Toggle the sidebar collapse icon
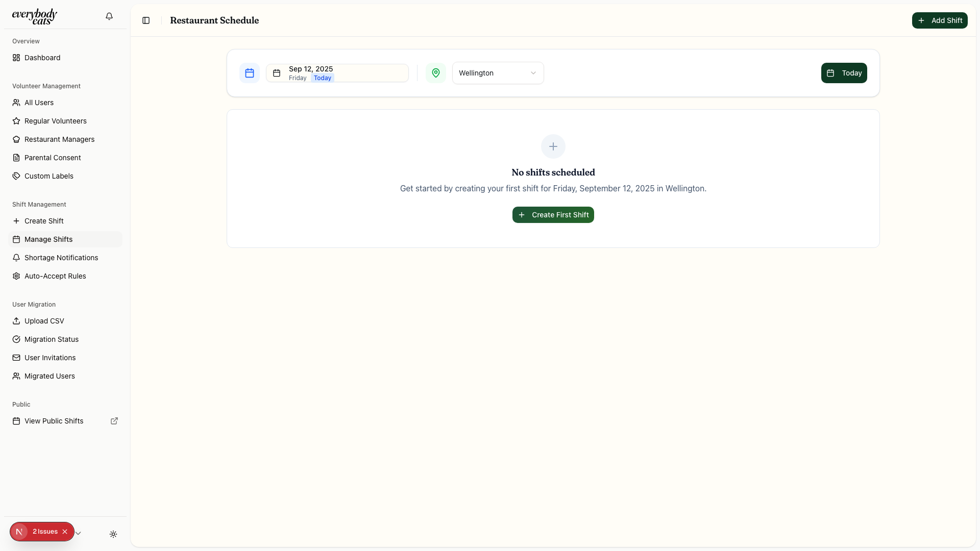Image resolution: width=980 pixels, height=551 pixels. click(x=146, y=20)
